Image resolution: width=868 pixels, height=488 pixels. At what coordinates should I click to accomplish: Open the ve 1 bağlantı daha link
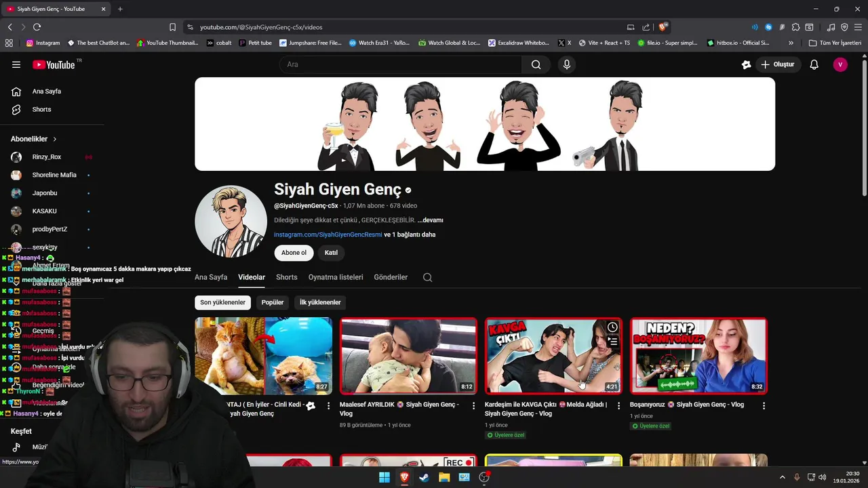pyautogui.click(x=410, y=235)
